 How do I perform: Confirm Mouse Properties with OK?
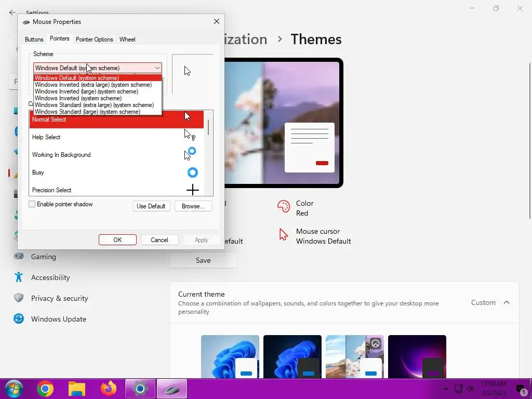pos(117,240)
